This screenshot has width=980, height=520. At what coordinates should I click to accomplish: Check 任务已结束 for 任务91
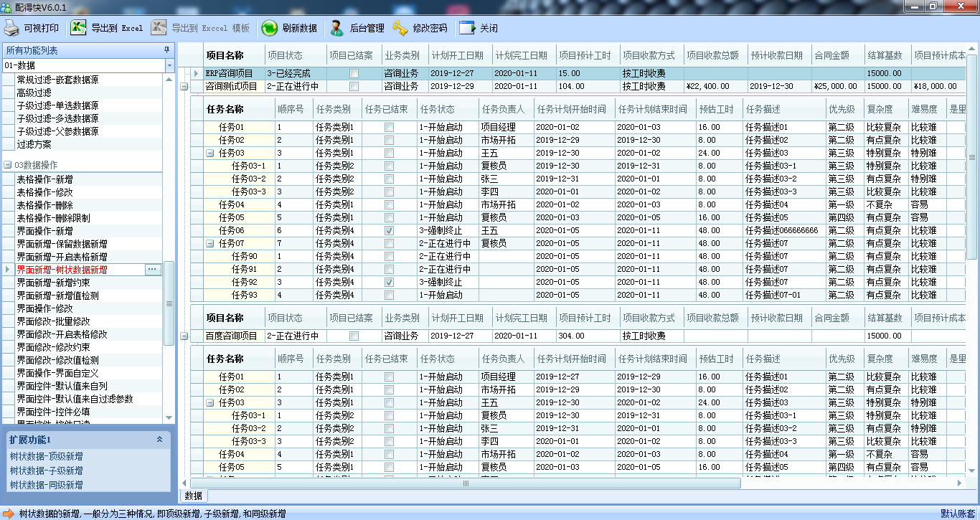coord(389,270)
